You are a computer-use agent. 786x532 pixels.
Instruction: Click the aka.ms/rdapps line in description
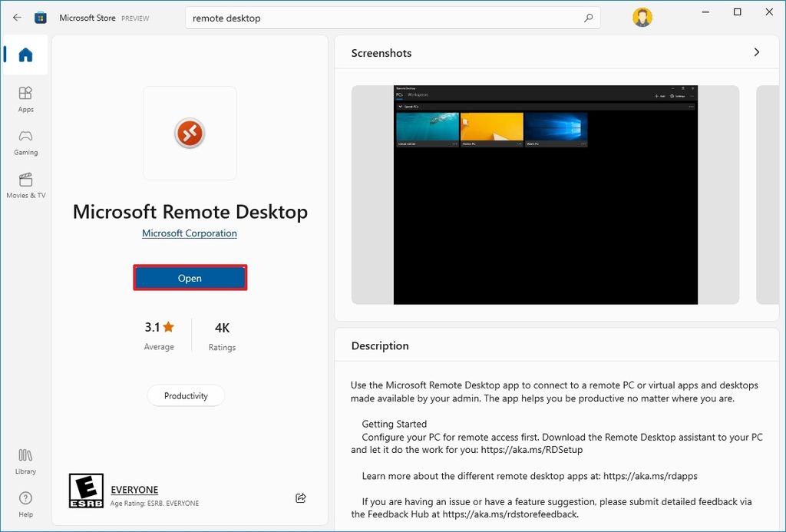click(530, 476)
